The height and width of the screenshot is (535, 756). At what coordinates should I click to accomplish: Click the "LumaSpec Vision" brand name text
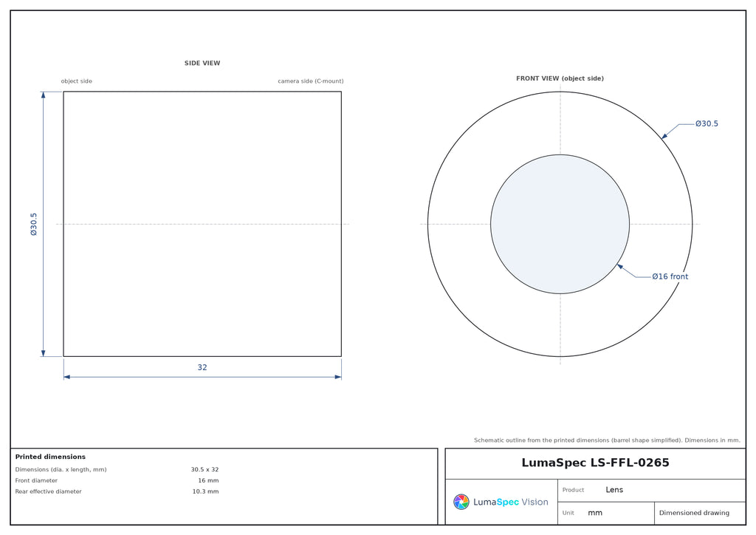(511, 502)
